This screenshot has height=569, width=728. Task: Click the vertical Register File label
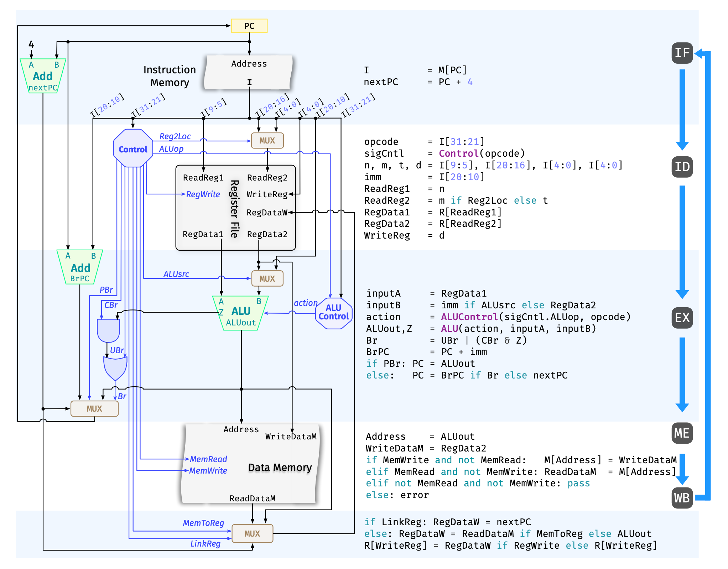(234, 209)
